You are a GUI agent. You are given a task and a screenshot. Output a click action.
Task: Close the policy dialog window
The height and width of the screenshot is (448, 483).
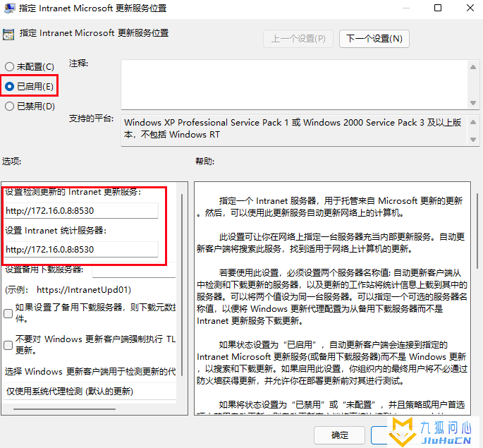pos(470,8)
